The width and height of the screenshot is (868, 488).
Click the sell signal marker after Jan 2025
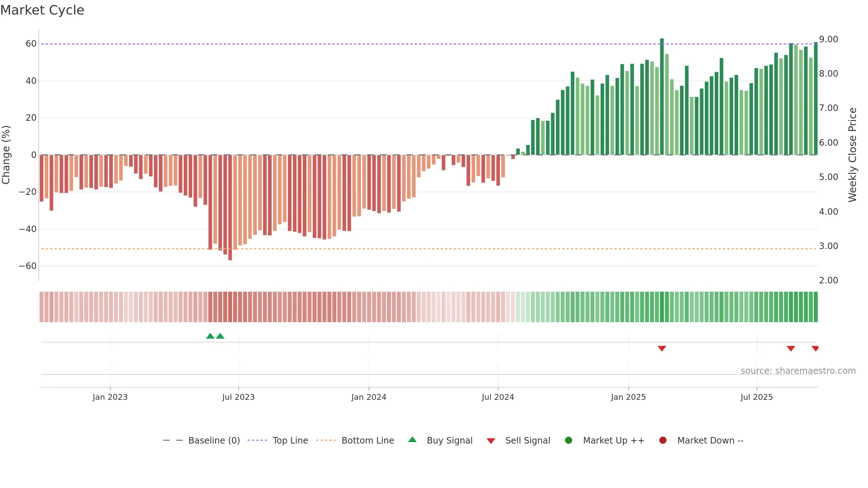(x=662, y=348)
